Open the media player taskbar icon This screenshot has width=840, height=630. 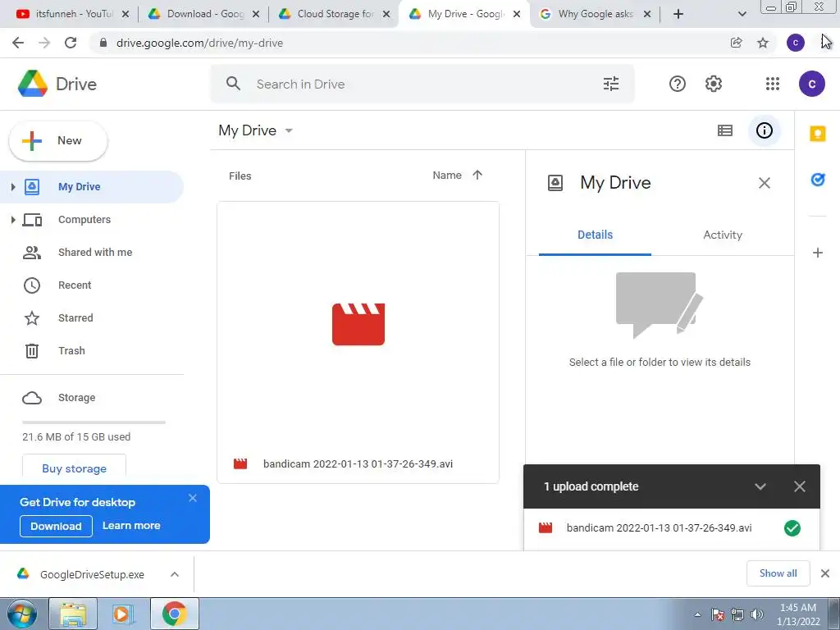click(123, 614)
